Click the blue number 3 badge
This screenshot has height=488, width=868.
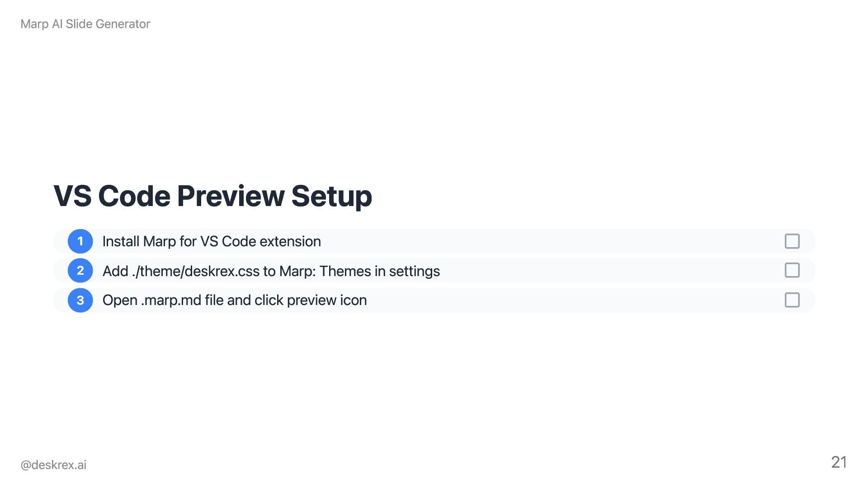[80, 300]
